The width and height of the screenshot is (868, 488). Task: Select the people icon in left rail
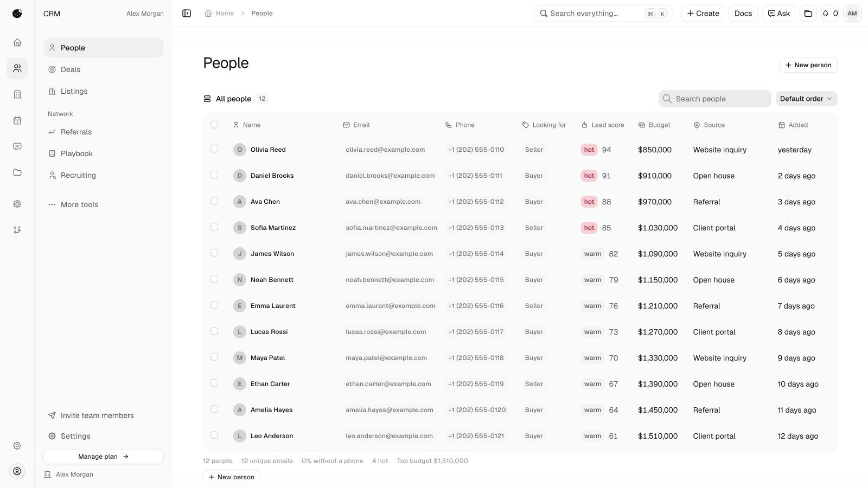coord(17,68)
